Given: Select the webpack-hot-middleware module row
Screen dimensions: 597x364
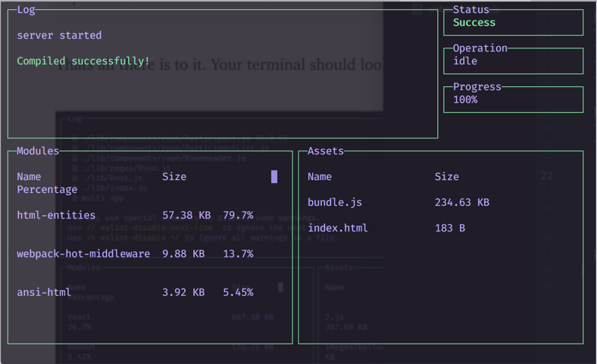Looking at the screenshot, I should (135, 254).
